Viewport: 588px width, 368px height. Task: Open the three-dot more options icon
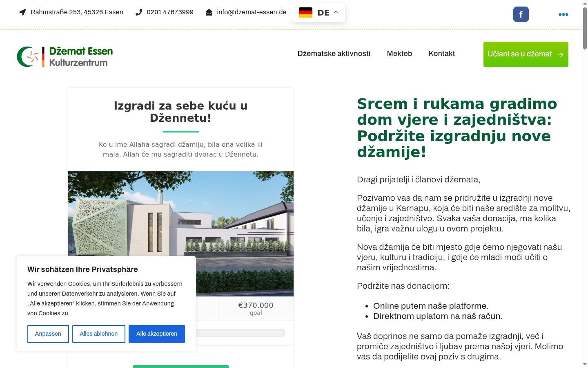tap(563, 14)
